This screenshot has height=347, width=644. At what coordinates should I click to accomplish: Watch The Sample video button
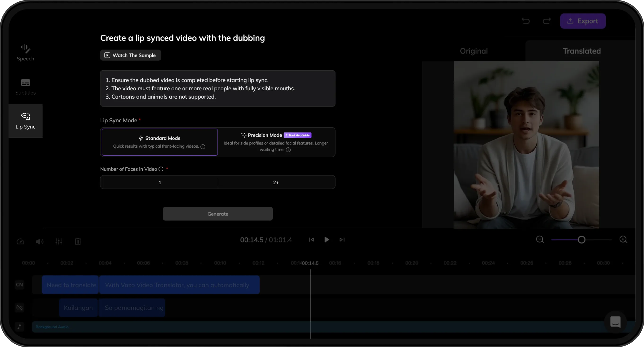click(131, 55)
